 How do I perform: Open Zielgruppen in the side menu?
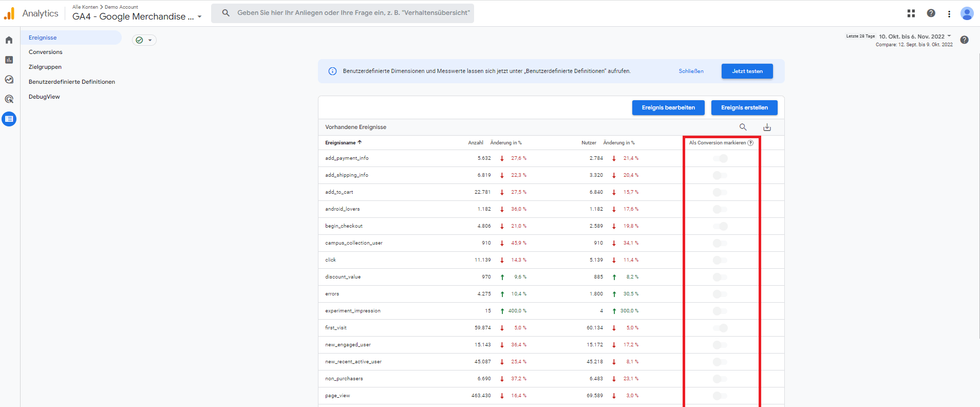point(45,67)
